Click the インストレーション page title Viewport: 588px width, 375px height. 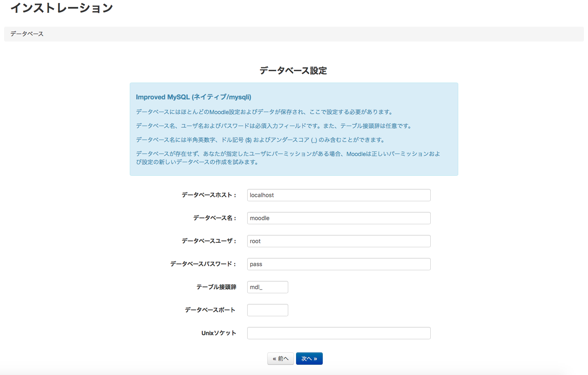62,8
